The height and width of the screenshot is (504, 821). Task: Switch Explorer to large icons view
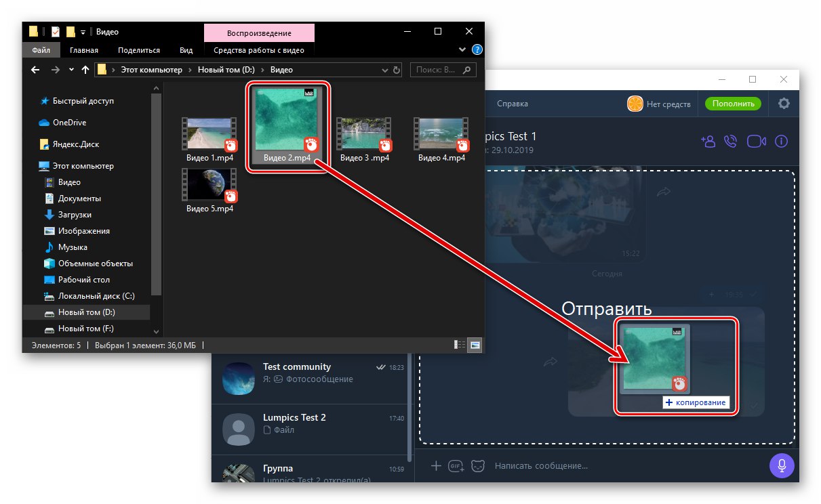coord(475,345)
